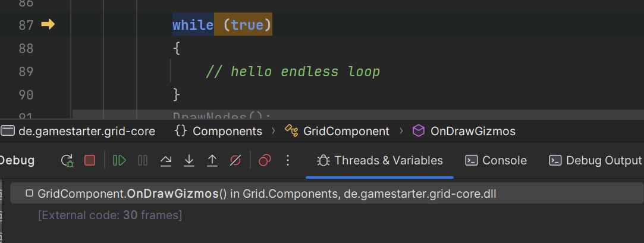Image resolution: width=644 pixels, height=243 pixels.
Task: Select the GridComponent.OnDrawGizmos stack frame
Action: point(266,194)
